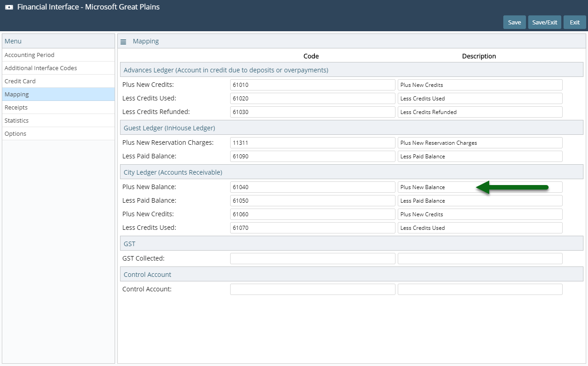The width and height of the screenshot is (588, 366).
Task: Open Accounting Period menu item
Action: point(58,55)
